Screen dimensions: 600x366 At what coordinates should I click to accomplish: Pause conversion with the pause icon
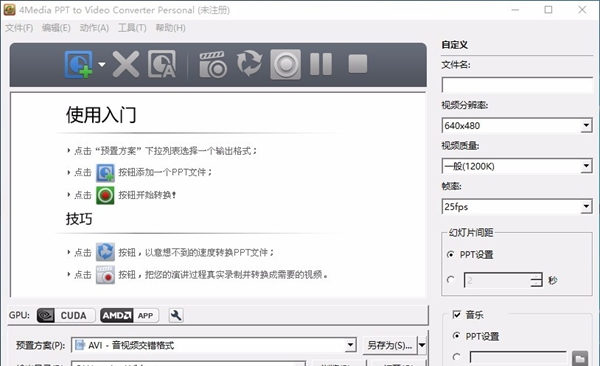pos(321,64)
